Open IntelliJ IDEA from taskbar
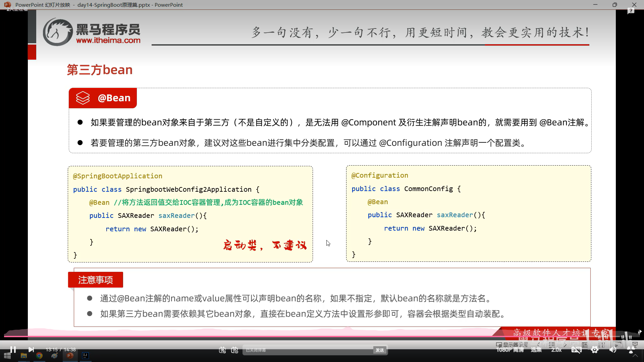Screen dimensions: 644x362 coord(86,356)
